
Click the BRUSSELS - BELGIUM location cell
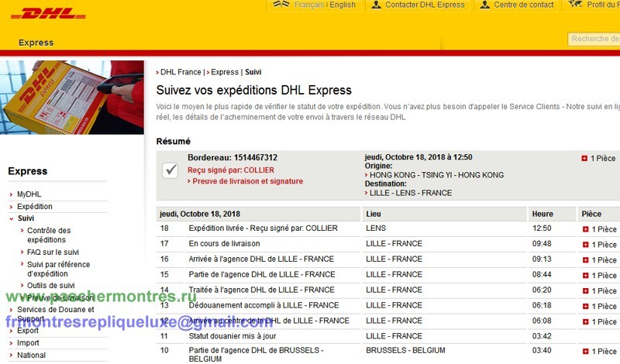coord(405,350)
